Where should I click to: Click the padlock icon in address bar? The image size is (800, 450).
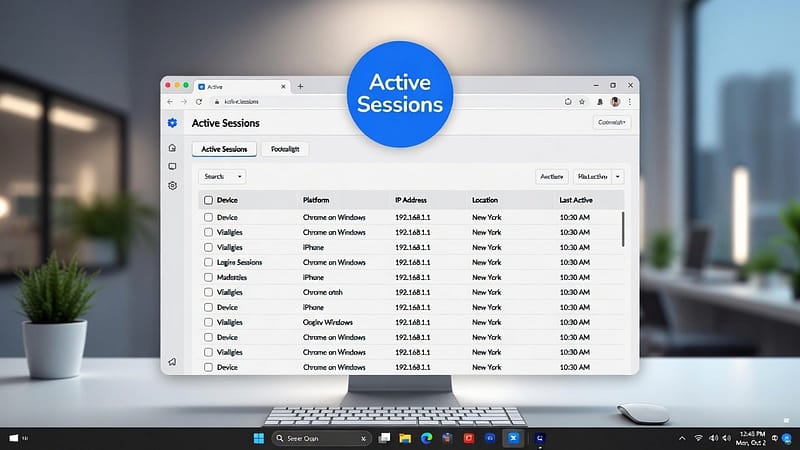pyautogui.click(x=217, y=102)
